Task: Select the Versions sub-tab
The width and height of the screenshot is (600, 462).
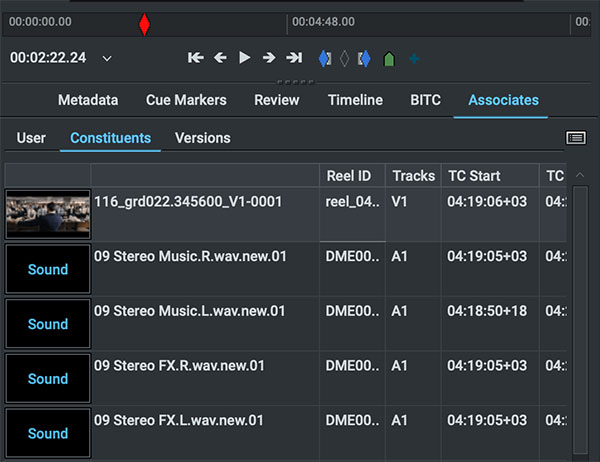Action: click(x=202, y=138)
